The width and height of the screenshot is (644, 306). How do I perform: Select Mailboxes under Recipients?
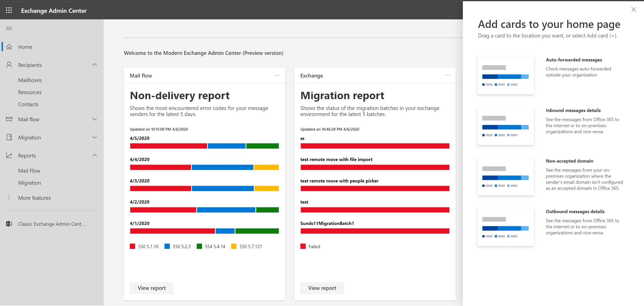pyautogui.click(x=30, y=80)
